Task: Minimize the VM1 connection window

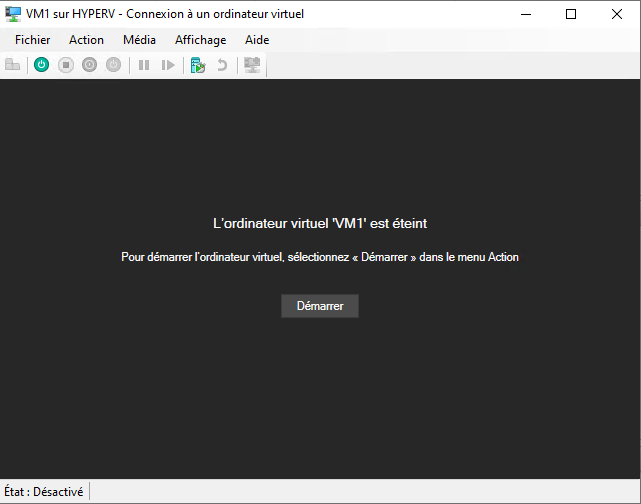Action: (525, 14)
